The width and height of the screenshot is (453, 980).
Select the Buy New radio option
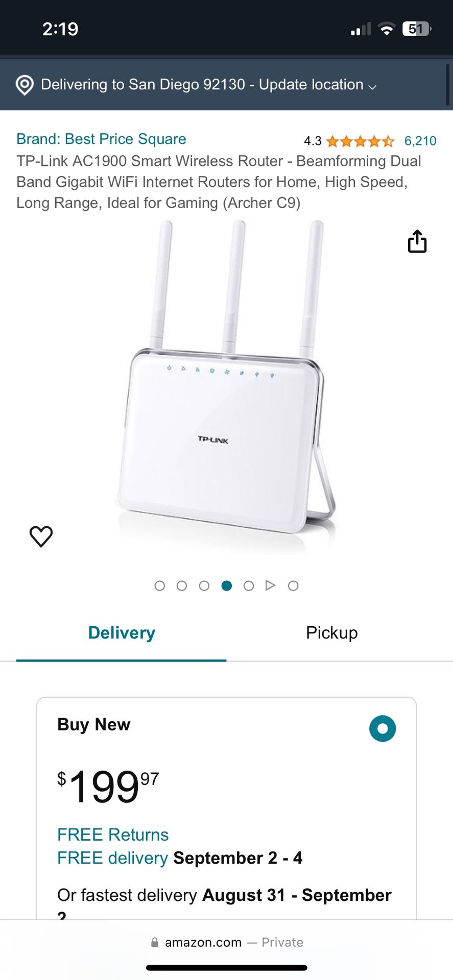coord(383,728)
